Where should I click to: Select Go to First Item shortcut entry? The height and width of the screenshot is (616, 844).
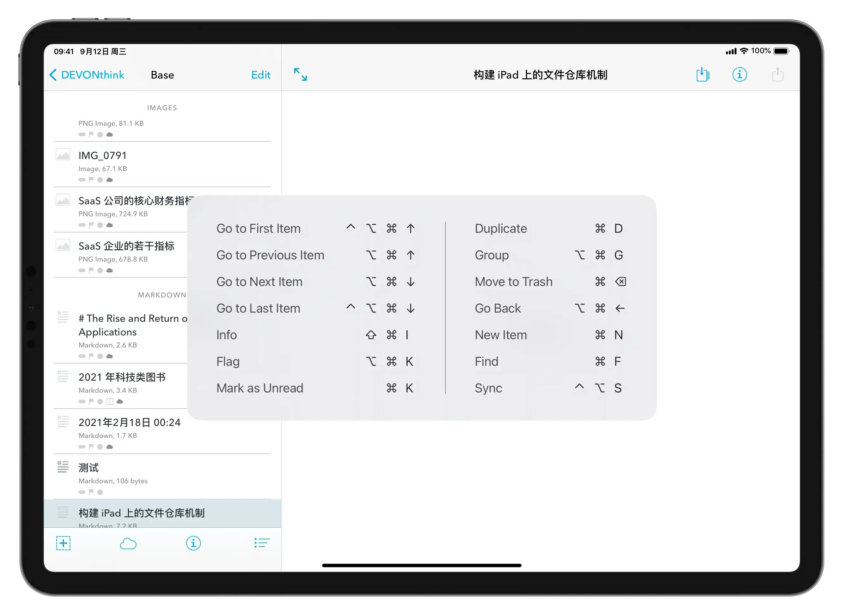(x=258, y=228)
